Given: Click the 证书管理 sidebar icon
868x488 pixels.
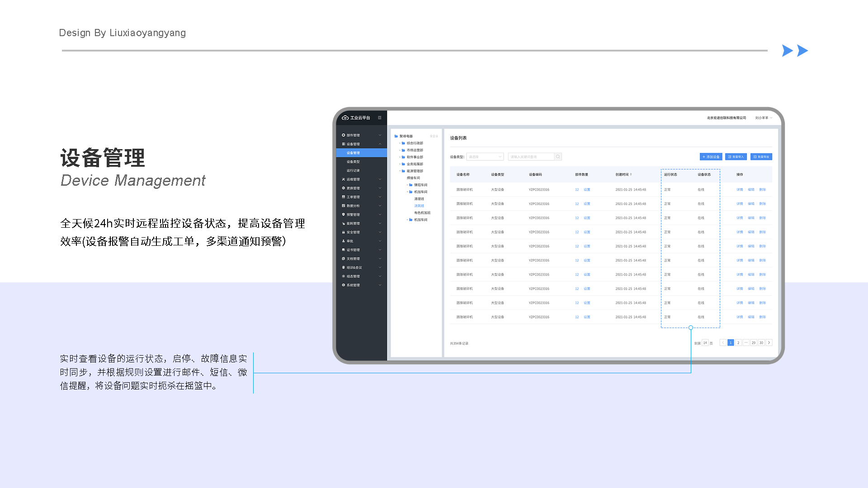Looking at the screenshot, I should (x=344, y=250).
